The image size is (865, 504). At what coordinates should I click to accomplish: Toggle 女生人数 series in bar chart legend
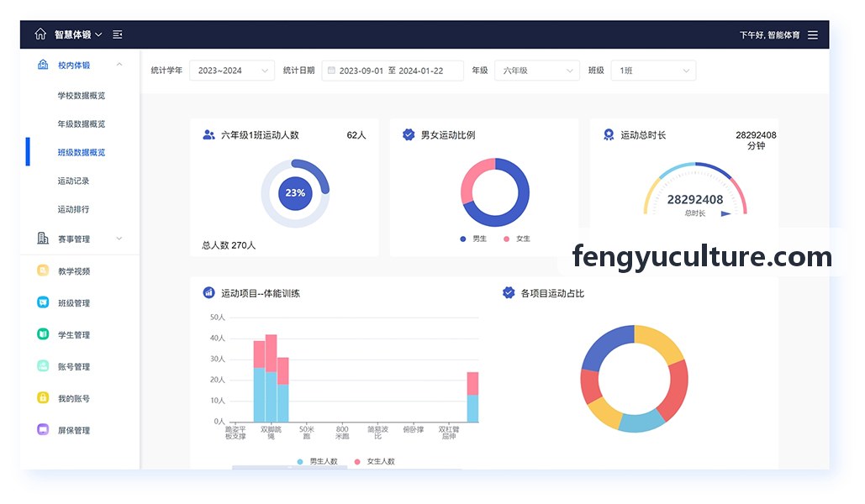click(375, 461)
